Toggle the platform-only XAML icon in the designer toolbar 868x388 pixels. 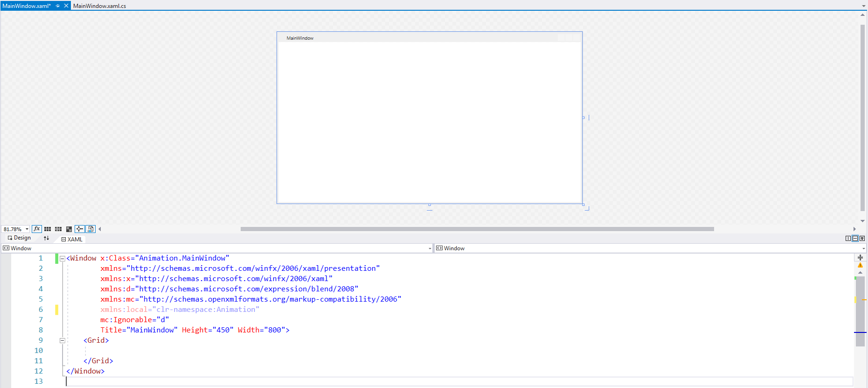coord(90,229)
